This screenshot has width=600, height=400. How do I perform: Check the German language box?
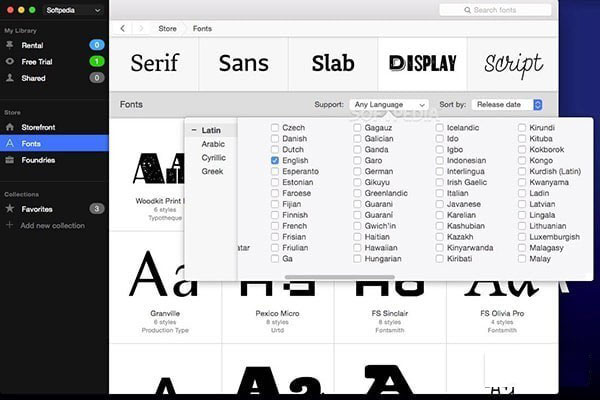pos(357,171)
